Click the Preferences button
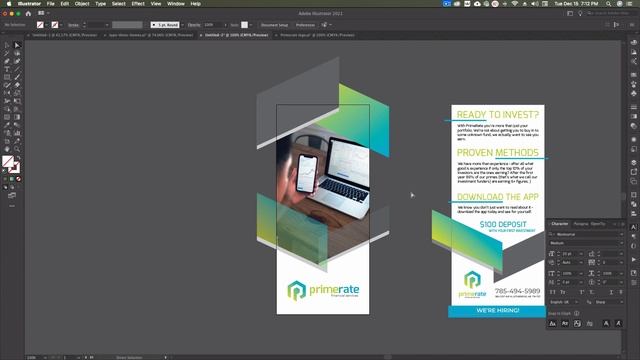The image size is (640, 360). click(x=305, y=25)
